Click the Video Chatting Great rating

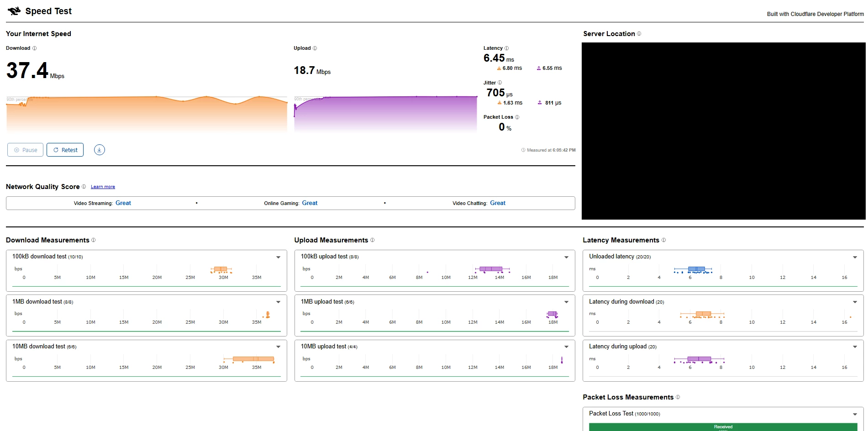(x=498, y=203)
